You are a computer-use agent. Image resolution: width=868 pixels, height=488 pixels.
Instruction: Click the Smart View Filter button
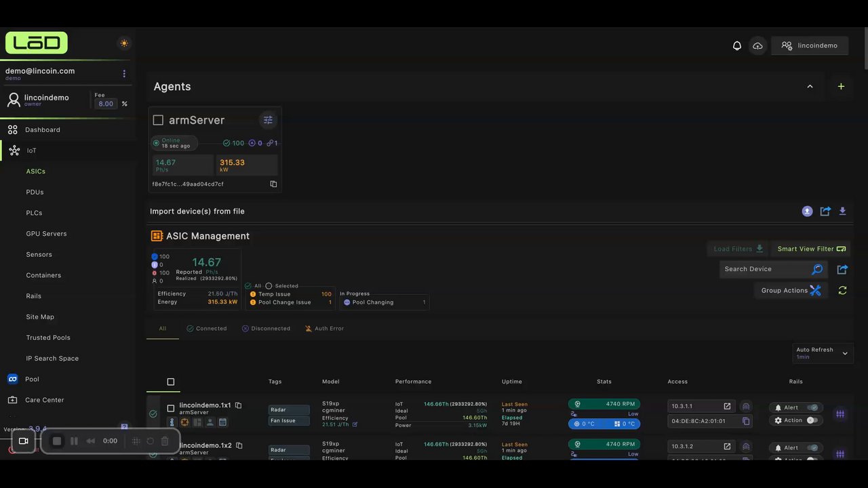[811, 249]
